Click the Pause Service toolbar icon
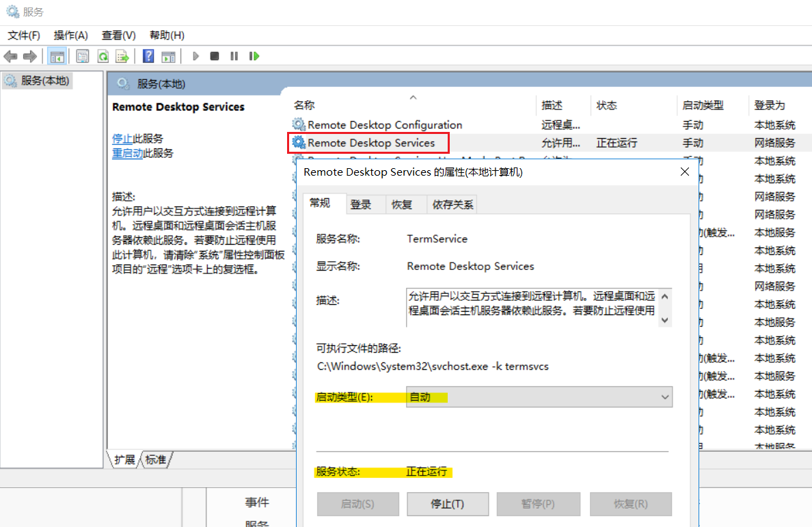 click(234, 56)
